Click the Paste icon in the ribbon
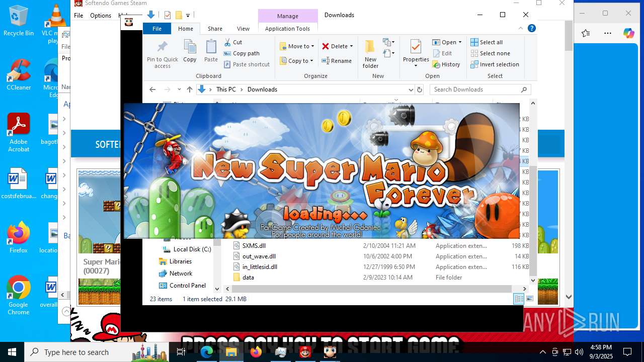Screen dimensions: 644x362 click(211, 47)
